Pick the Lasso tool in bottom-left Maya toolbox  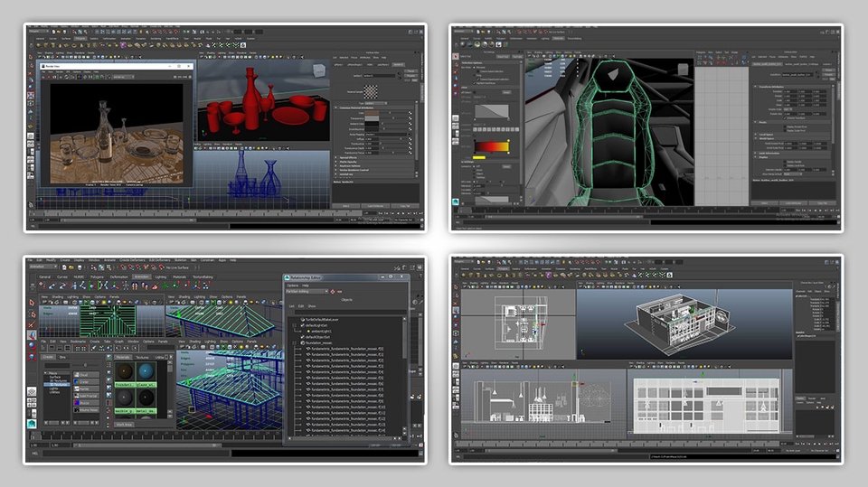point(32,314)
